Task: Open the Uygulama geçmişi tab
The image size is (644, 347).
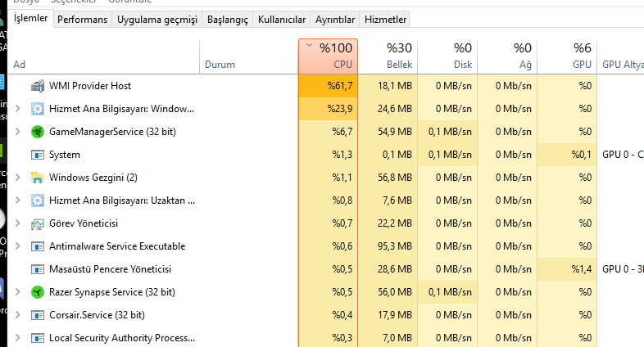Action: click(156, 20)
